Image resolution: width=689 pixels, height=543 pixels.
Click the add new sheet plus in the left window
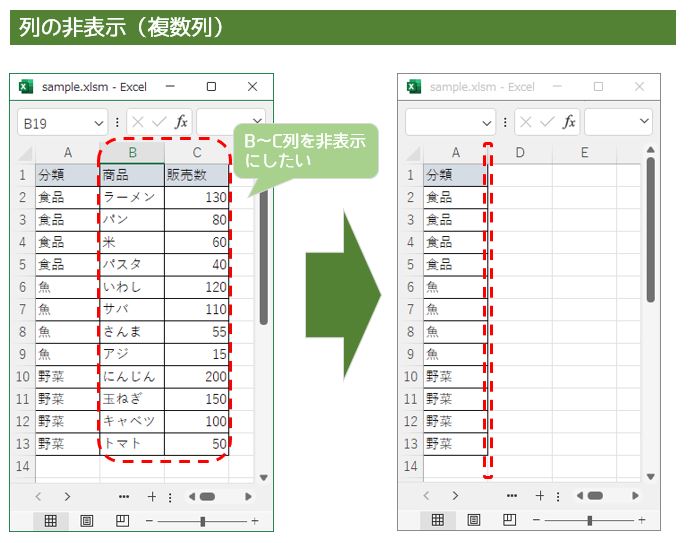tap(152, 497)
